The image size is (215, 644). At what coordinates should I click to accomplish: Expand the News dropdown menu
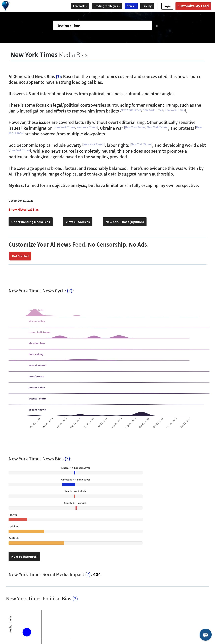click(x=131, y=6)
